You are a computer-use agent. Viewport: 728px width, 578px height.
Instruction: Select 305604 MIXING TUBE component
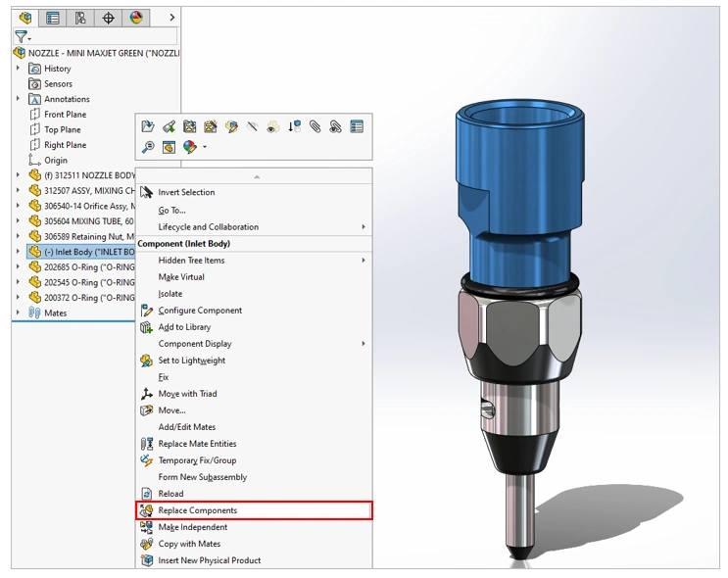click(81, 221)
